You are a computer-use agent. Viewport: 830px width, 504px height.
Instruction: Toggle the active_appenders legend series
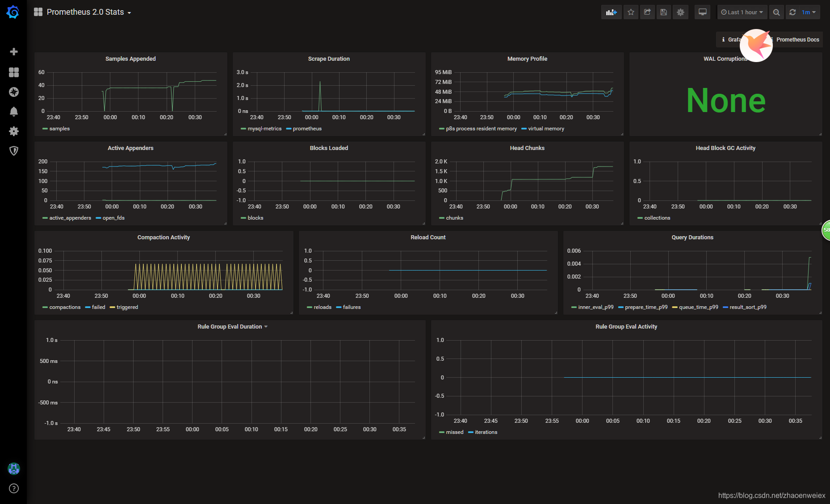click(x=70, y=218)
